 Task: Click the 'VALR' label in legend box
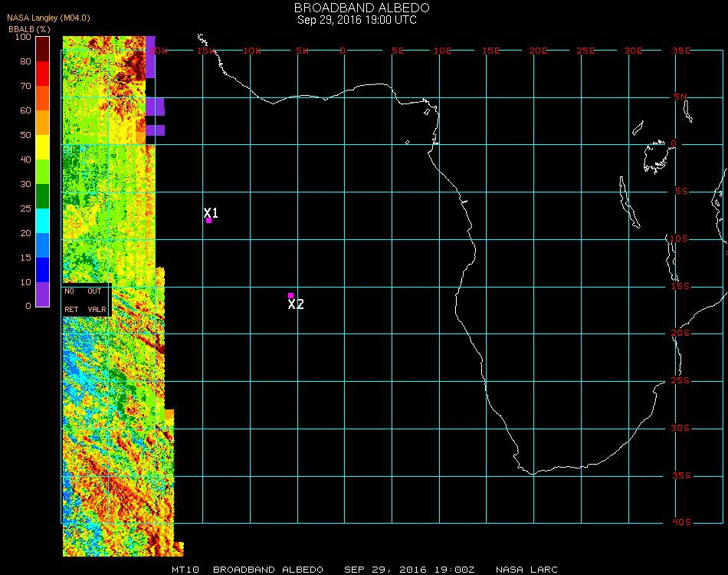(x=97, y=310)
